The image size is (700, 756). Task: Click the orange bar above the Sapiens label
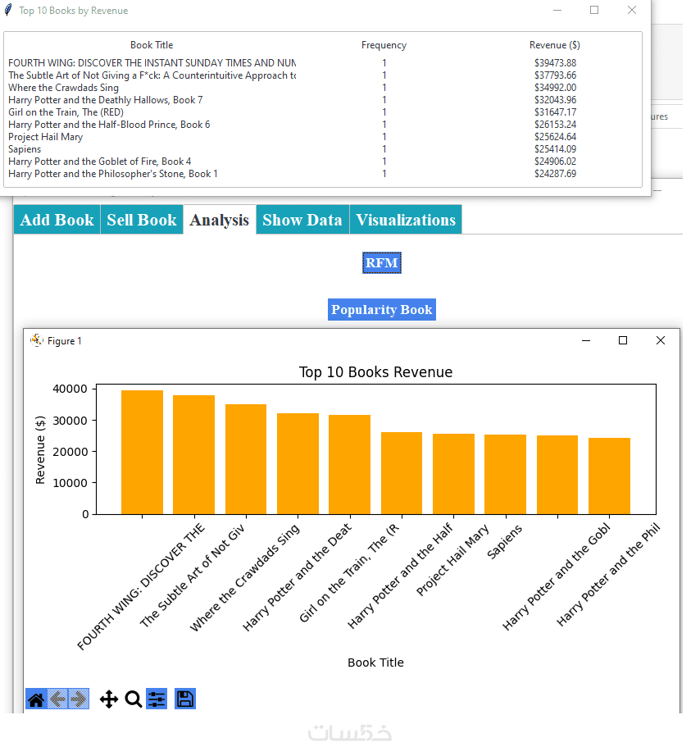pyautogui.click(x=505, y=475)
